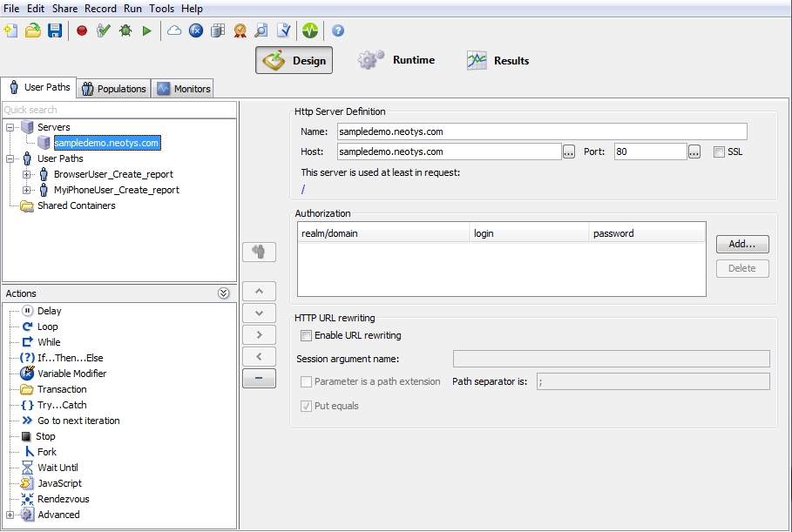Open the Record menu
The width and height of the screenshot is (792, 532).
pyautogui.click(x=100, y=9)
